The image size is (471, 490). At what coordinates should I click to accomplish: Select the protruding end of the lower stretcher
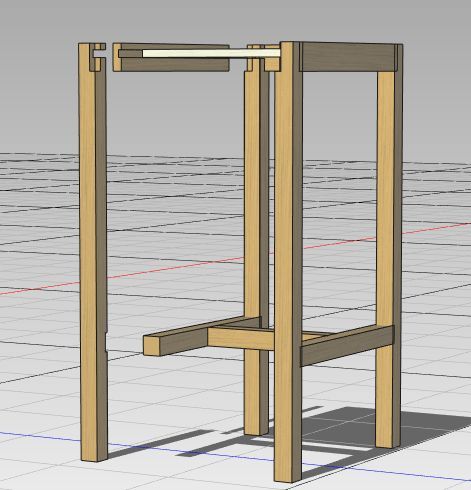tap(152, 345)
